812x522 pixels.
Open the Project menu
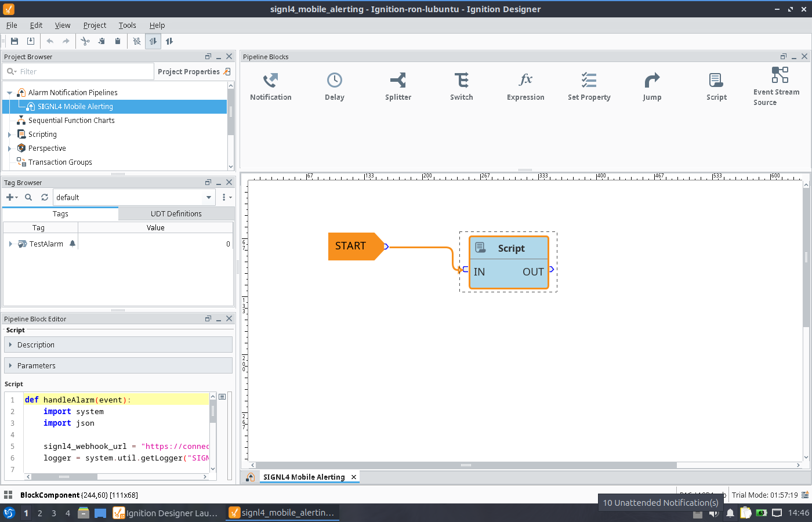95,26
